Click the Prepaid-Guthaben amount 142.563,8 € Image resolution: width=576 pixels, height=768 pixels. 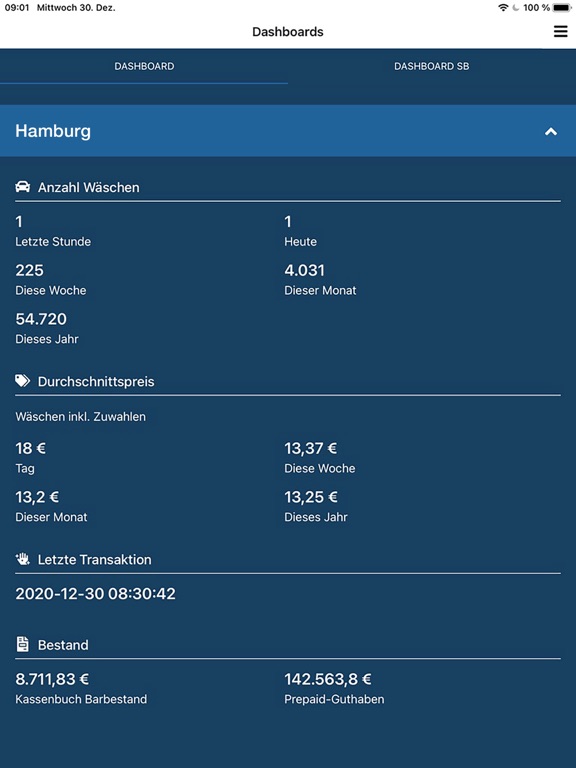pos(328,679)
